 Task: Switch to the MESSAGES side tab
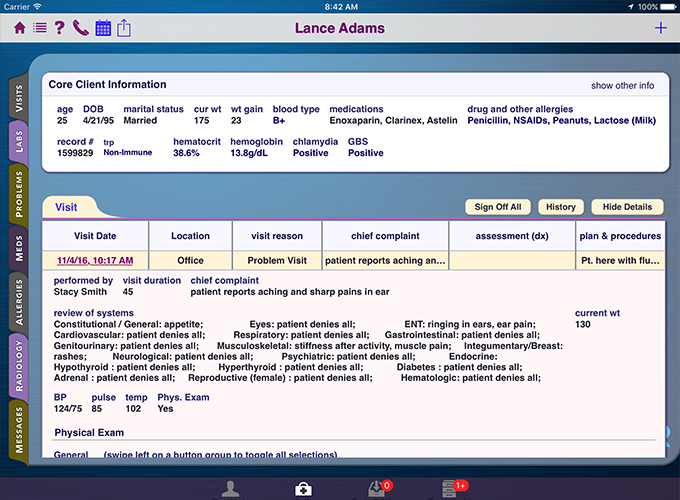19,430
